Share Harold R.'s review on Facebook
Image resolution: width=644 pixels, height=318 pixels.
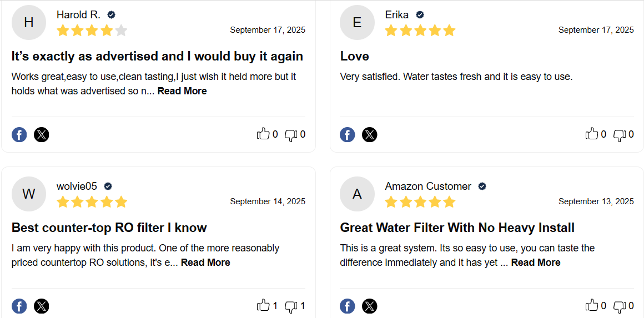pos(19,134)
